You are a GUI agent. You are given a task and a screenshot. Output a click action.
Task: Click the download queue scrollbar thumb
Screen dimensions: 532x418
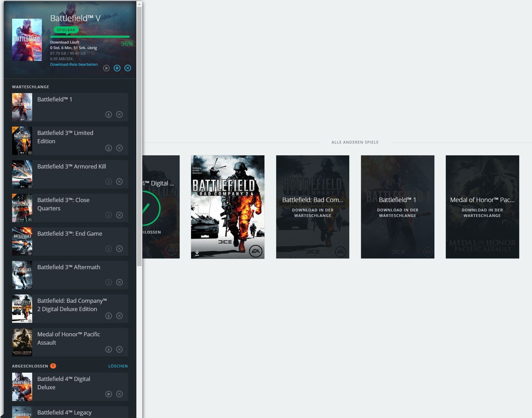[x=139, y=137]
